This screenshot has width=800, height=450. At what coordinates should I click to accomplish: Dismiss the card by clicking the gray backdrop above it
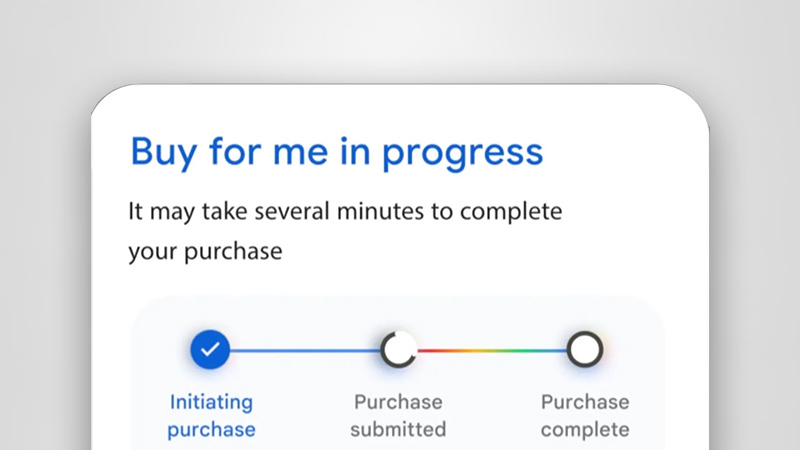pos(400,41)
